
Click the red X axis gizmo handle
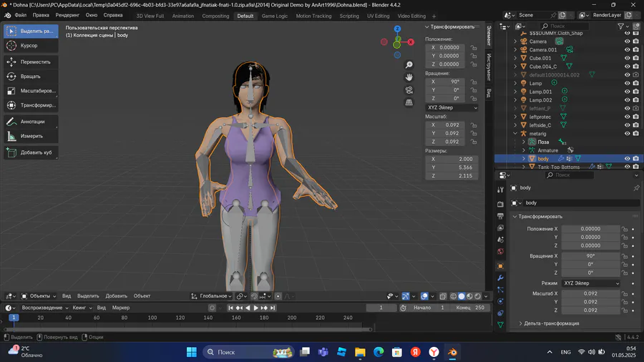click(411, 42)
